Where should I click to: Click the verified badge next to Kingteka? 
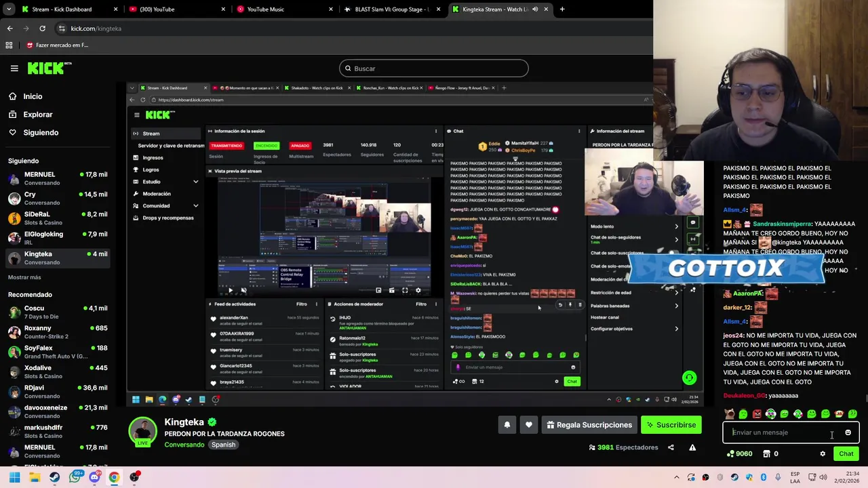[212, 422]
